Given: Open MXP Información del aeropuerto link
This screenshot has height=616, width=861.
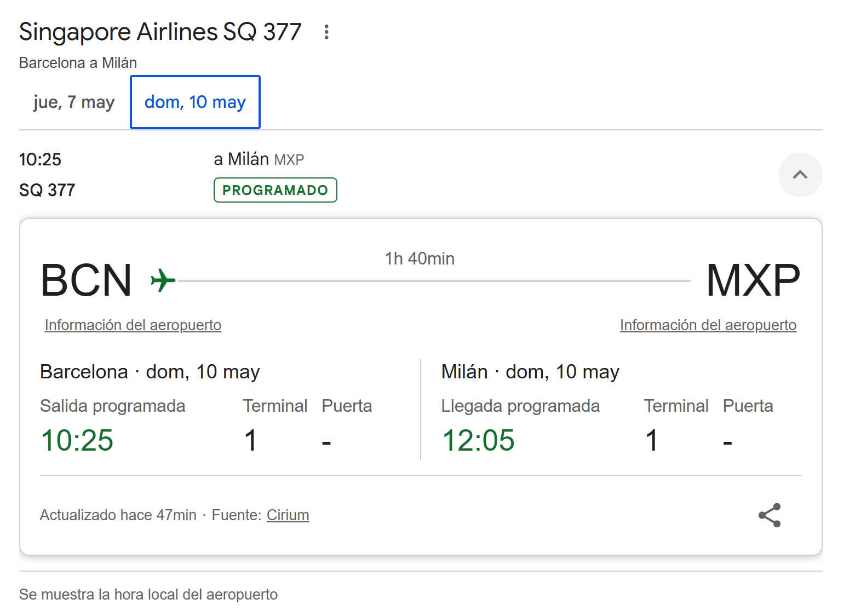Looking at the screenshot, I should pyautogui.click(x=708, y=325).
